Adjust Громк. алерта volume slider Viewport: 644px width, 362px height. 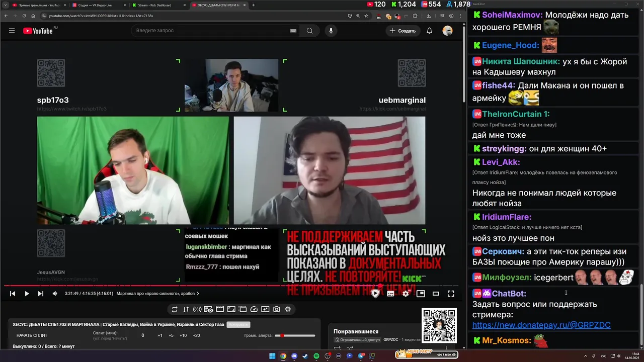[295, 335]
